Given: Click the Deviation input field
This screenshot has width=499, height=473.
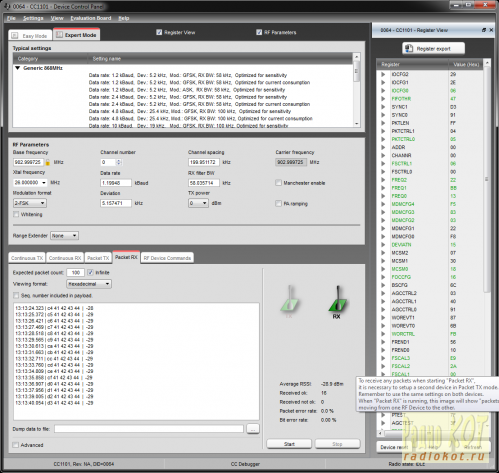Looking at the screenshot, I should click(116, 203).
